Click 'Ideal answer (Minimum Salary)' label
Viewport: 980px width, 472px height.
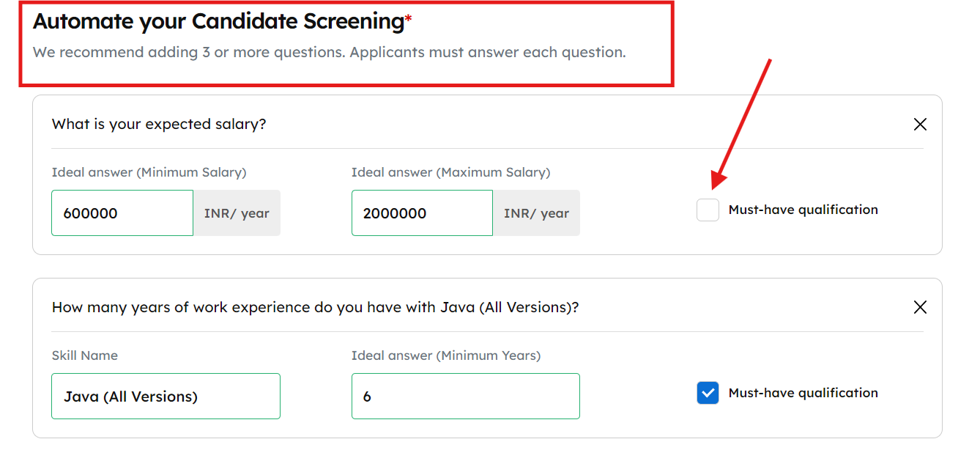click(149, 173)
